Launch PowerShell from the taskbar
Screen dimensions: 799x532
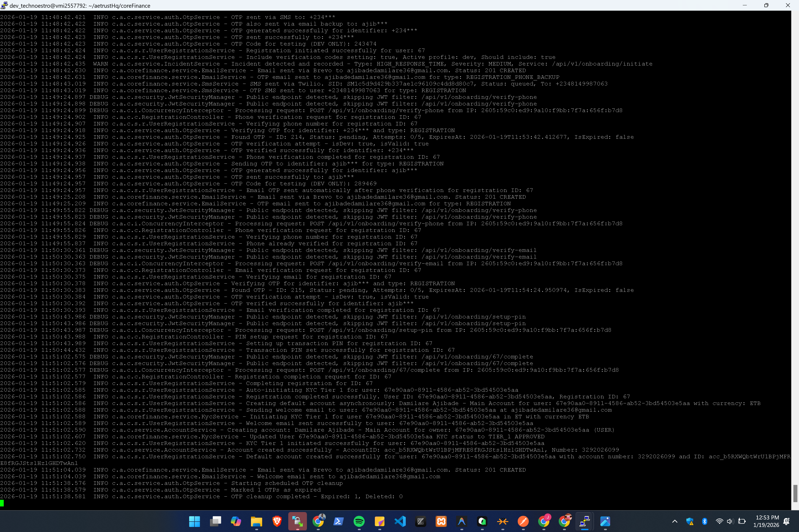[x=338, y=521]
